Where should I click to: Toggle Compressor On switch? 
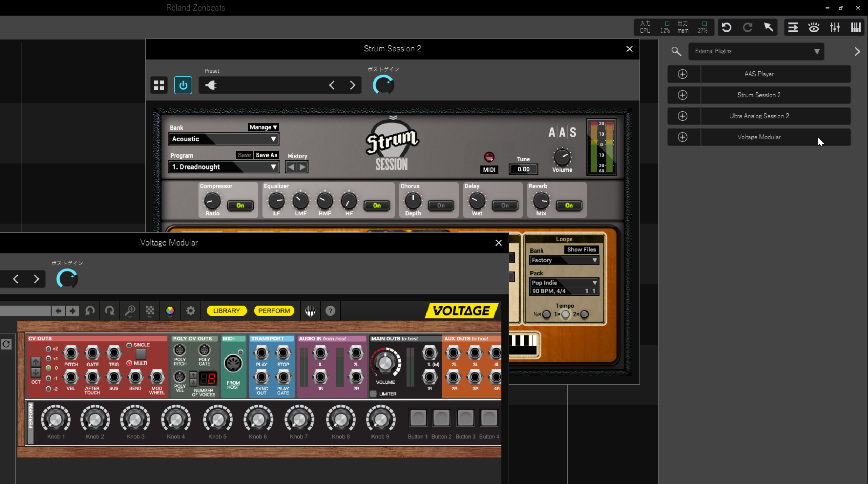pyautogui.click(x=240, y=206)
